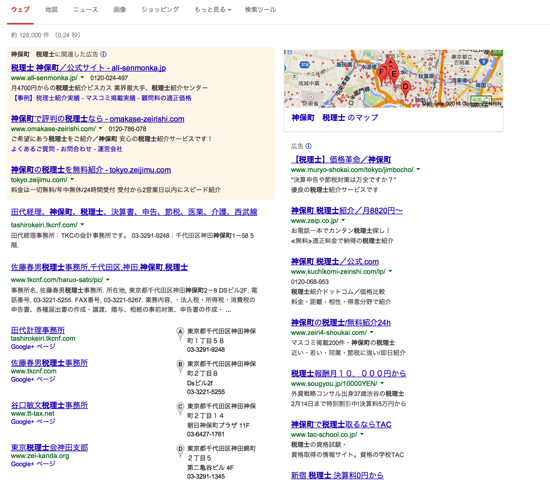This screenshot has width=550, height=480.
Task: Open all-senmonka.jp ad headline link
Action: point(88,68)
